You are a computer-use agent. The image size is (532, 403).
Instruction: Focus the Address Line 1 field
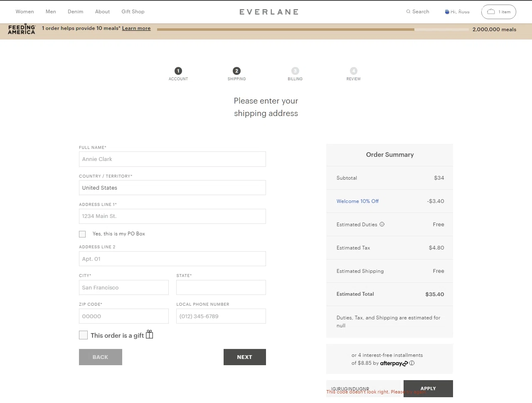point(172,216)
